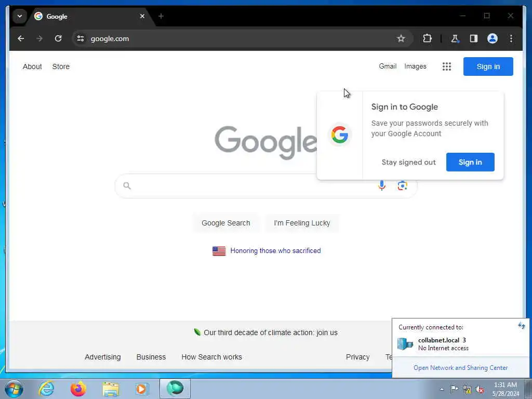Click the muted volume tray icon
The image size is (532, 399).
click(x=480, y=390)
